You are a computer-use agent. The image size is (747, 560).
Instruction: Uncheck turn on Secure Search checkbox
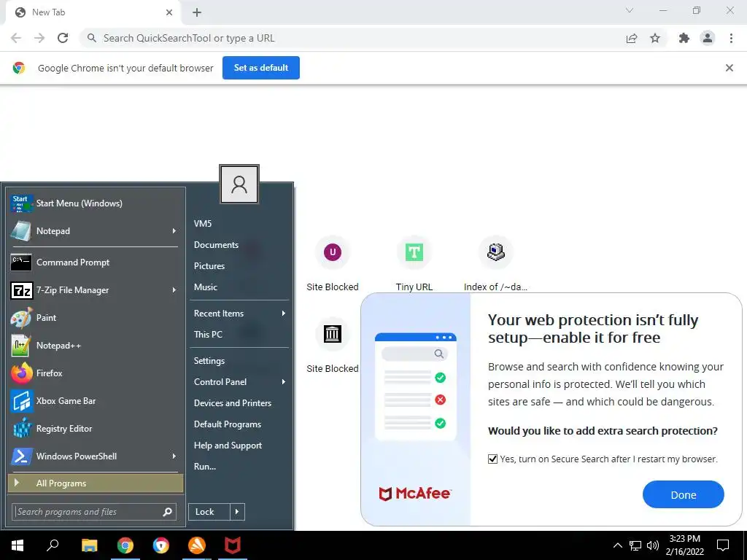tap(492, 459)
